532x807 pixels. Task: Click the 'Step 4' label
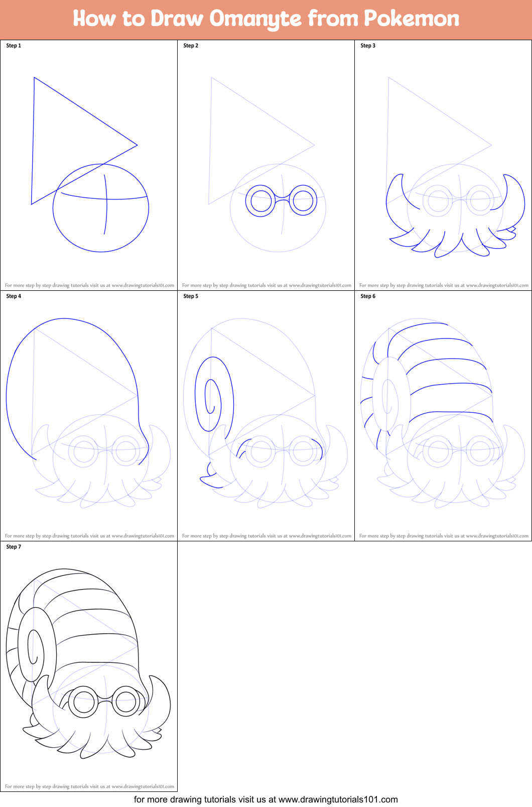[x=14, y=296]
